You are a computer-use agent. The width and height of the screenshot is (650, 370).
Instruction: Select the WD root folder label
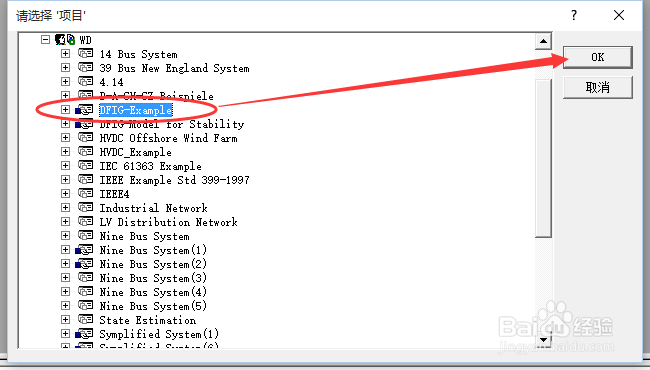tap(85, 40)
